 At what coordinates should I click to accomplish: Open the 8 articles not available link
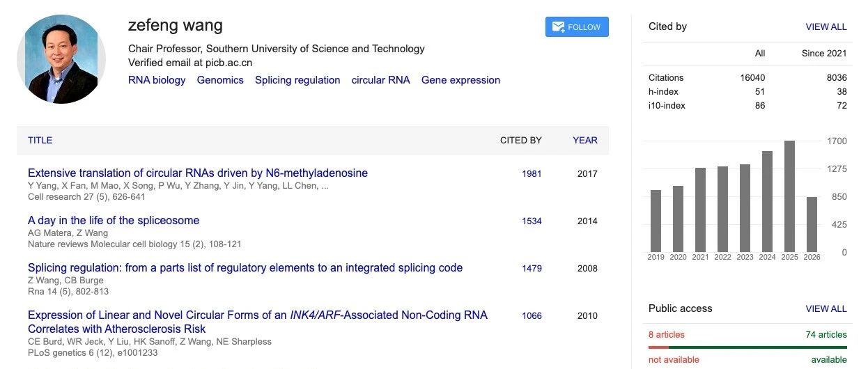click(x=667, y=334)
